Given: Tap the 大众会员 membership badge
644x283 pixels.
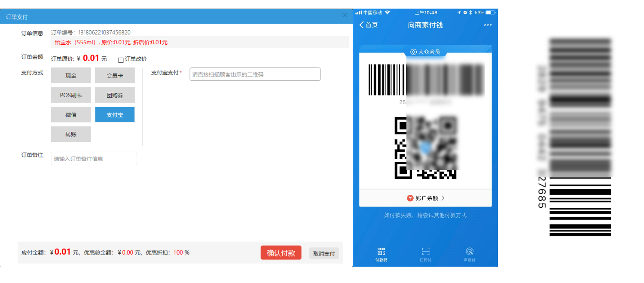Looking at the screenshot, I should coord(425,52).
